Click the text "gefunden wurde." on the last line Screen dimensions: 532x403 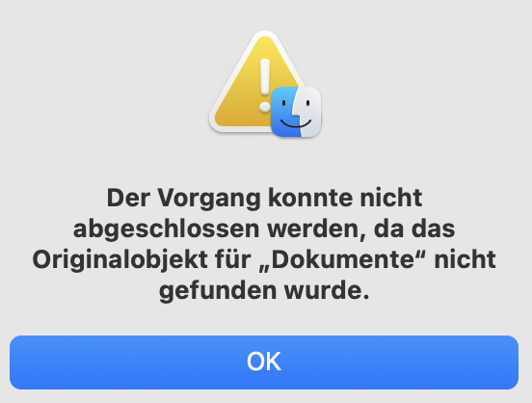click(264, 291)
